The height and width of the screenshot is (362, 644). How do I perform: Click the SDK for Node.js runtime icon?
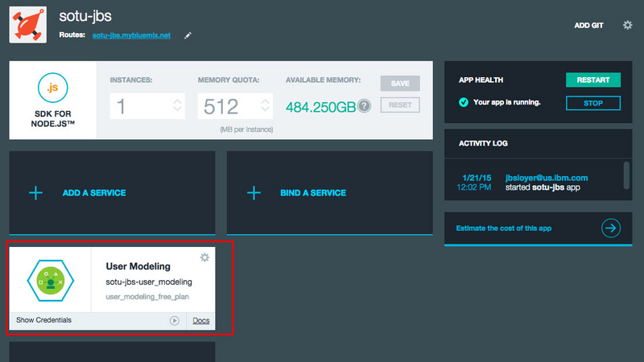click(52, 88)
